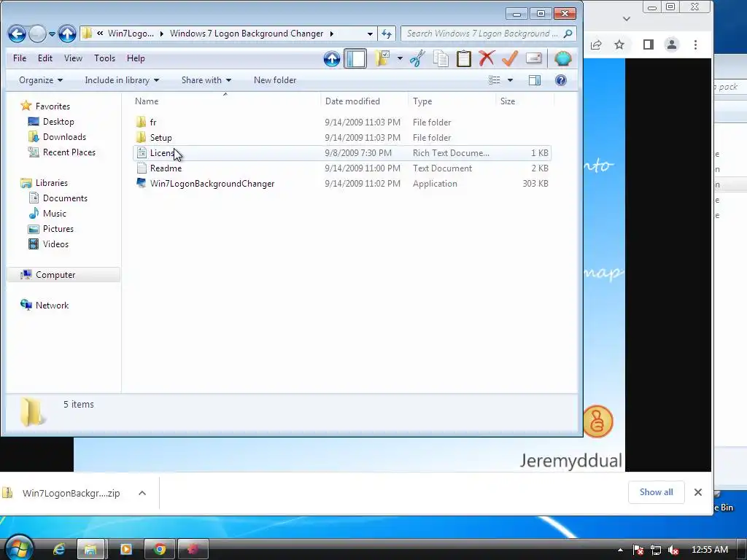Click the folder options toolbar icon

coord(382,58)
